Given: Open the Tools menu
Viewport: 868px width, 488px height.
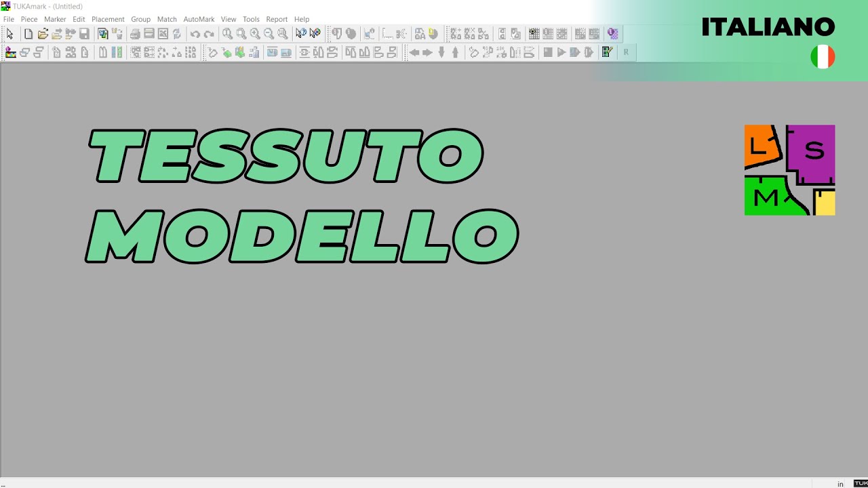Looking at the screenshot, I should pos(251,19).
